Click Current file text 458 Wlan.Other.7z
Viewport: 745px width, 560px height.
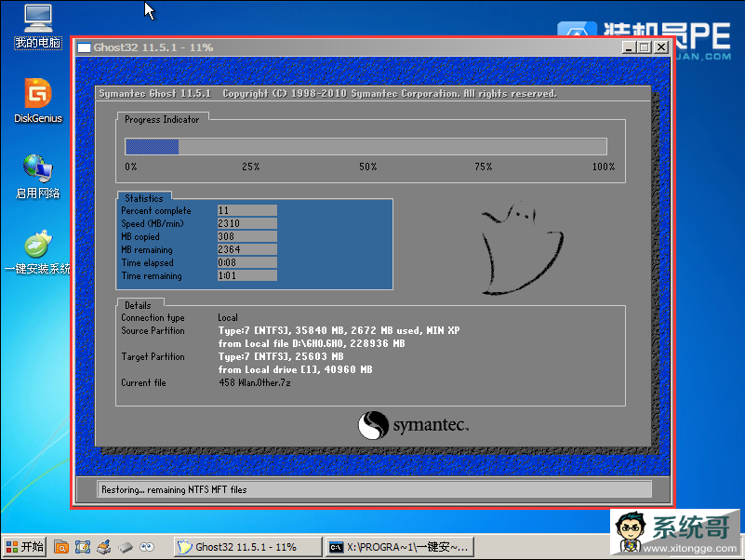click(255, 382)
